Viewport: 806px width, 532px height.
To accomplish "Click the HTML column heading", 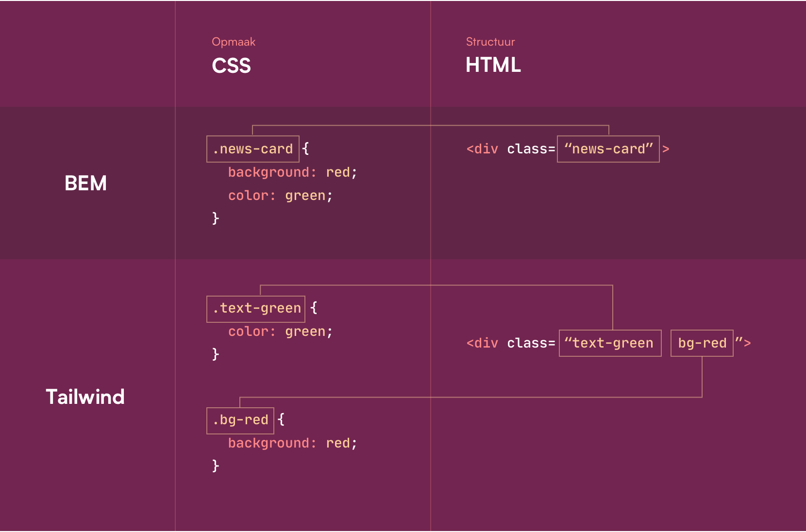I will 493,65.
